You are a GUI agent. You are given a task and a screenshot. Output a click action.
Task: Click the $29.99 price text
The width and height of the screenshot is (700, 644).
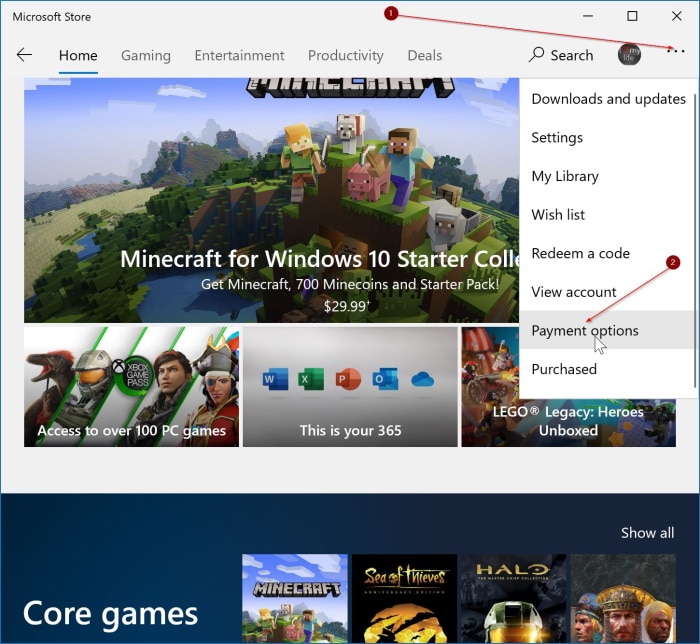coord(346,306)
